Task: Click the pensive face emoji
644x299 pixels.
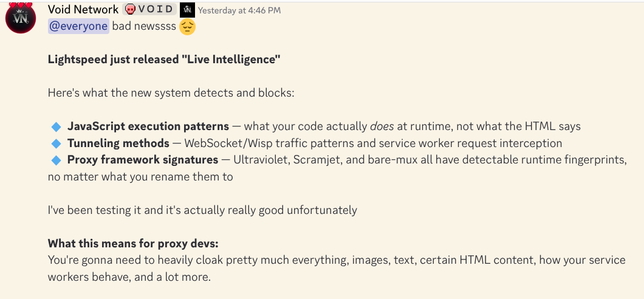Action: [x=187, y=27]
